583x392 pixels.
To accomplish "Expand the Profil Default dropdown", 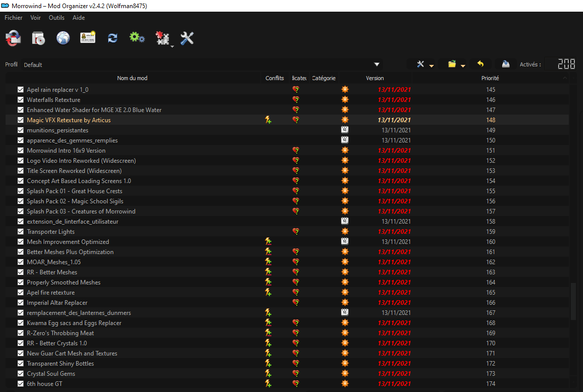I will [x=376, y=64].
